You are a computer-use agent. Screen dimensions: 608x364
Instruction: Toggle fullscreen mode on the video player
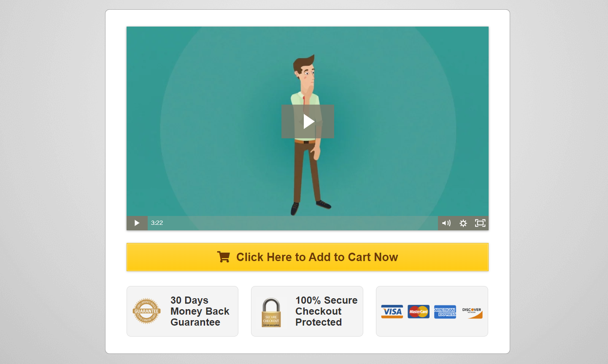pyautogui.click(x=480, y=223)
